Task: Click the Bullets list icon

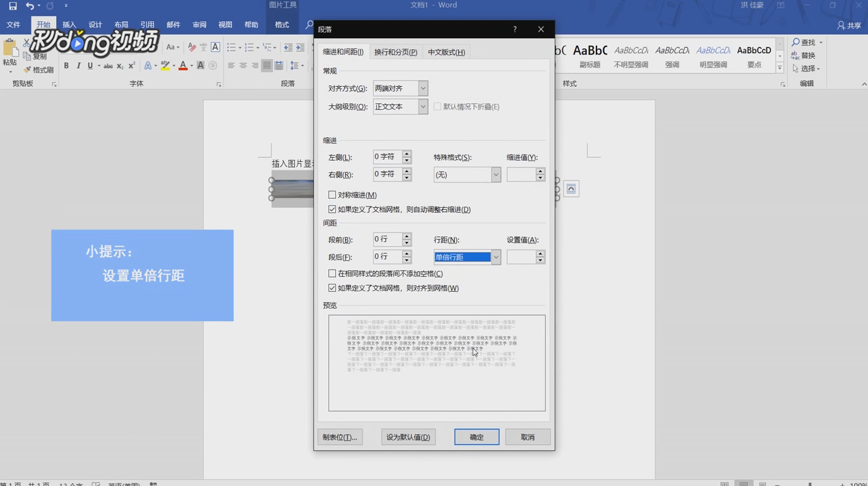Action: [x=231, y=47]
